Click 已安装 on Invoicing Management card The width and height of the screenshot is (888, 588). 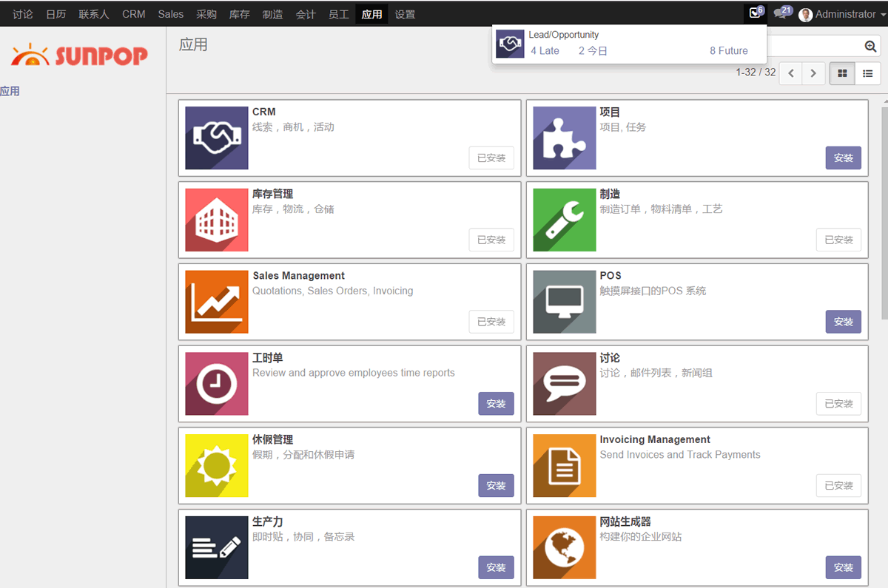pyautogui.click(x=839, y=485)
